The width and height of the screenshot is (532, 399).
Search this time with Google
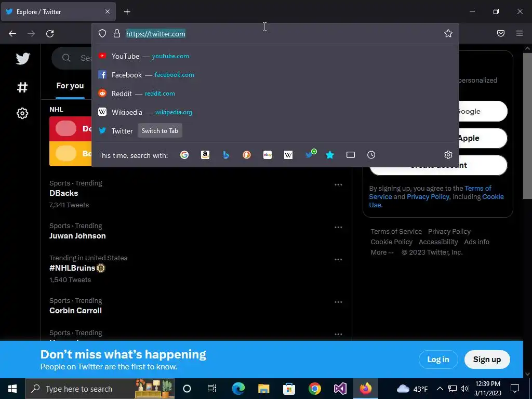(x=184, y=155)
